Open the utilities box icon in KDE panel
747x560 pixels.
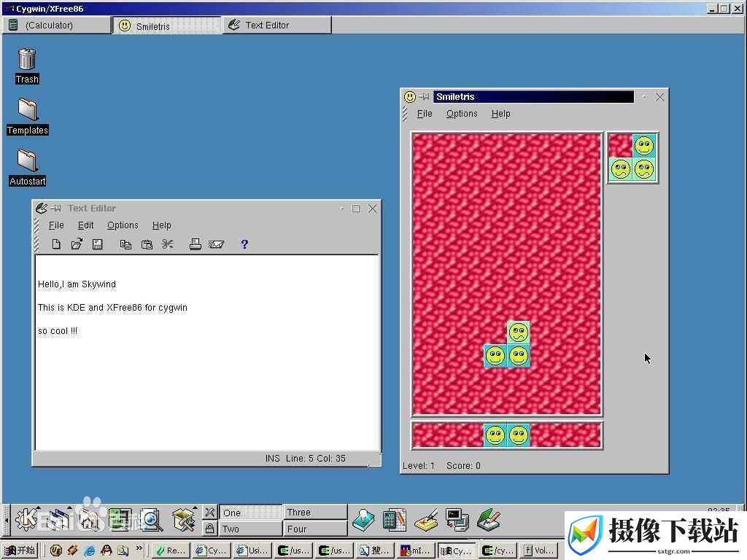pos(183,519)
